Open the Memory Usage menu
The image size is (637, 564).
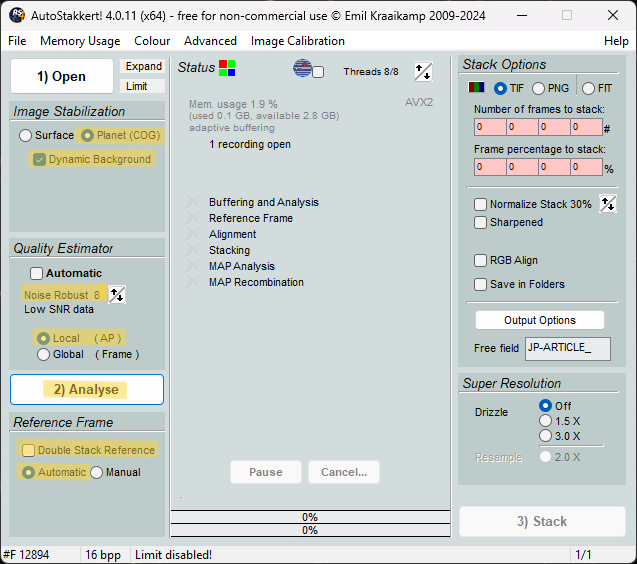[80, 41]
